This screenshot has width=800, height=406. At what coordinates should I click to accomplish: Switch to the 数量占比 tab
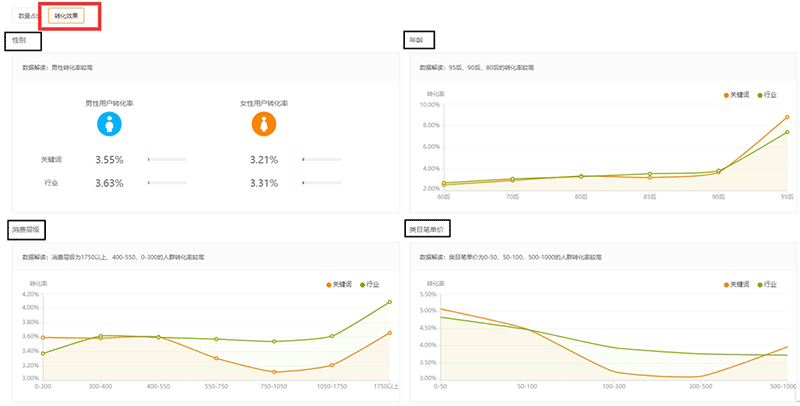pos(27,17)
